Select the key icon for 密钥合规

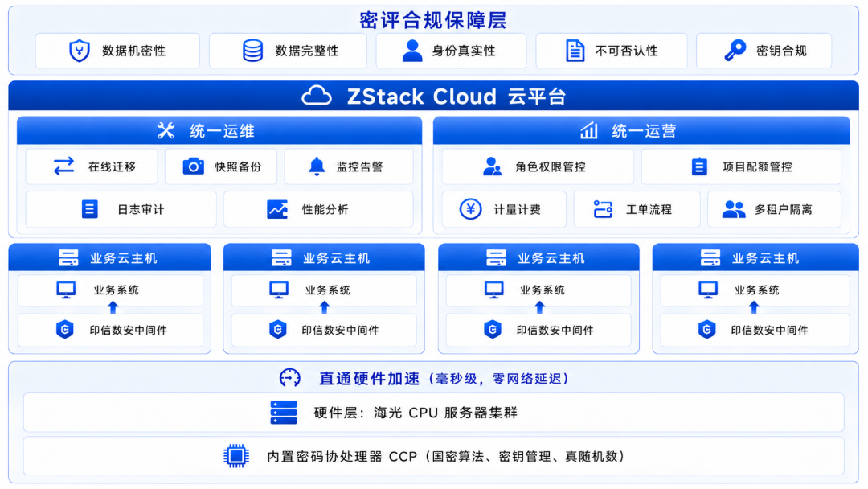click(735, 51)
